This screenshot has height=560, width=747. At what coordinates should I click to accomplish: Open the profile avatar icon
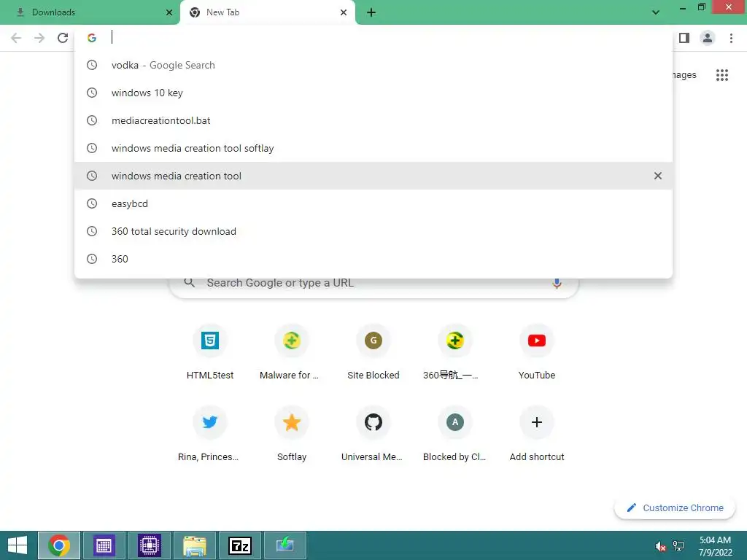(x=708, y=38)
